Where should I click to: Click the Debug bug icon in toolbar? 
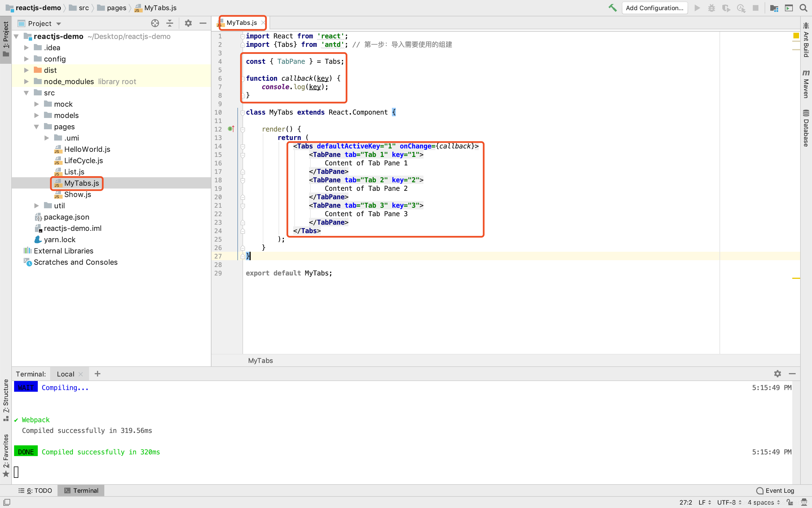(711, 8)
